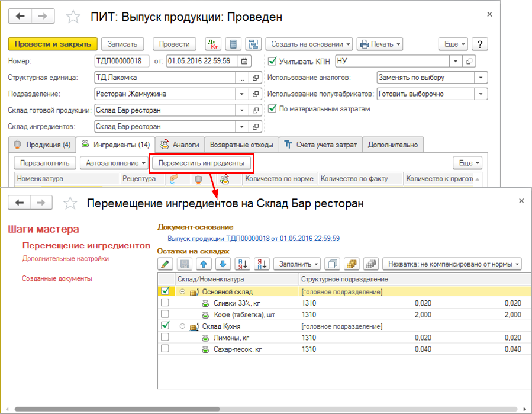532x414 pixels.
Task: Uncheck По материальным затратам checkbox
Action: (x=272, y=108)
